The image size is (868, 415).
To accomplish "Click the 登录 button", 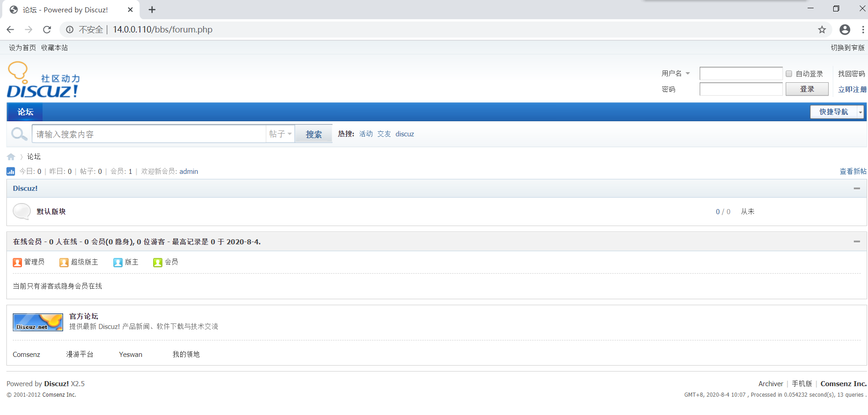I will (x=807, y=89).
